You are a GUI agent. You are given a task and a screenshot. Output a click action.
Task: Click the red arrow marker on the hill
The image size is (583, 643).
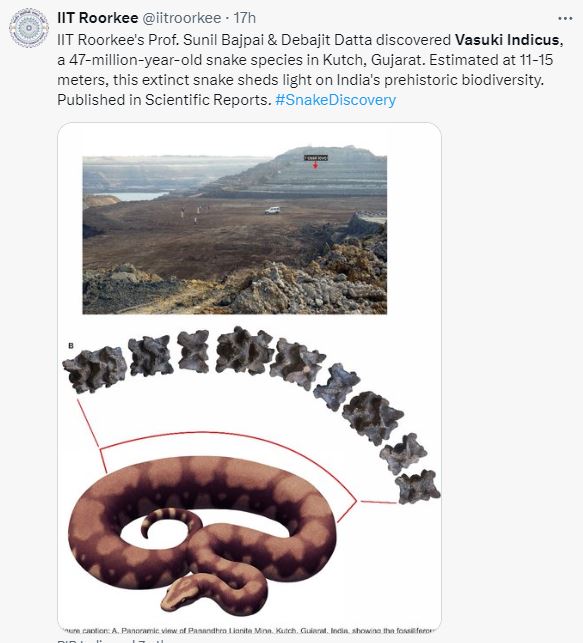(x=315, y=165)
